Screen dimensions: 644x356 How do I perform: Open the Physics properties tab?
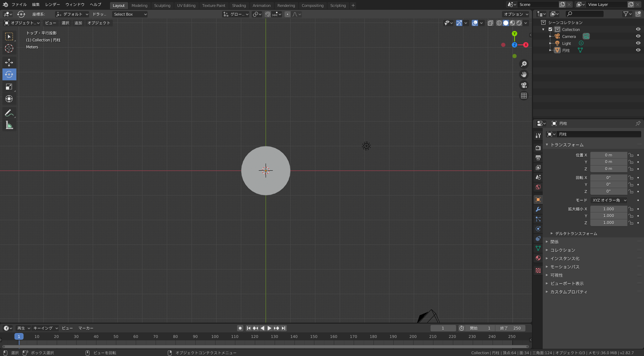coord(538,229)
